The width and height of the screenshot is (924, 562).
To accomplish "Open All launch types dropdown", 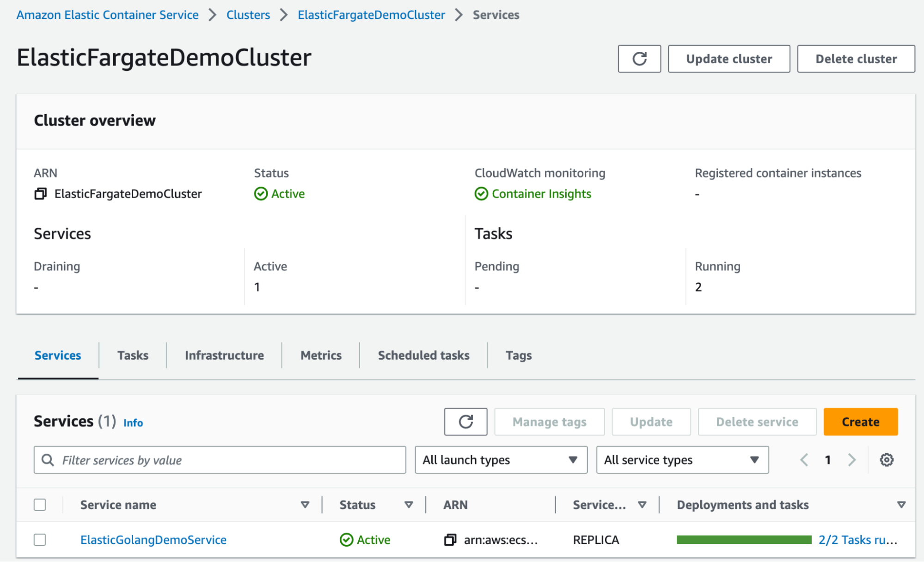I will [501, 460].
